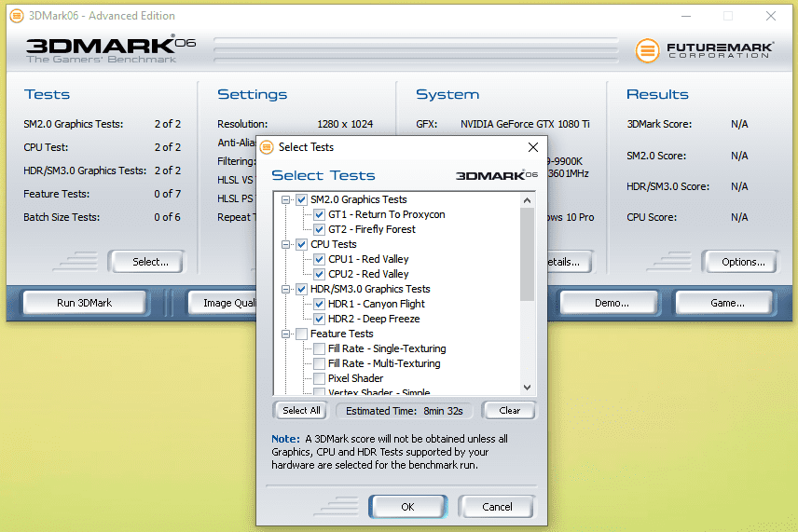This screenshot has width=798, height=532.
Task: Confirm selection with OK button
Action: [407, 507]
